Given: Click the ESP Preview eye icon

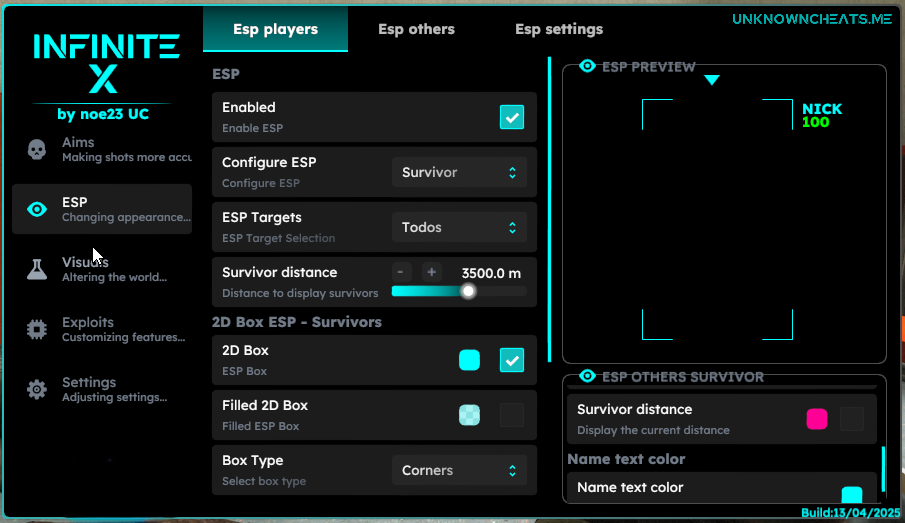Looking at the screenshot, I should 587,66.
